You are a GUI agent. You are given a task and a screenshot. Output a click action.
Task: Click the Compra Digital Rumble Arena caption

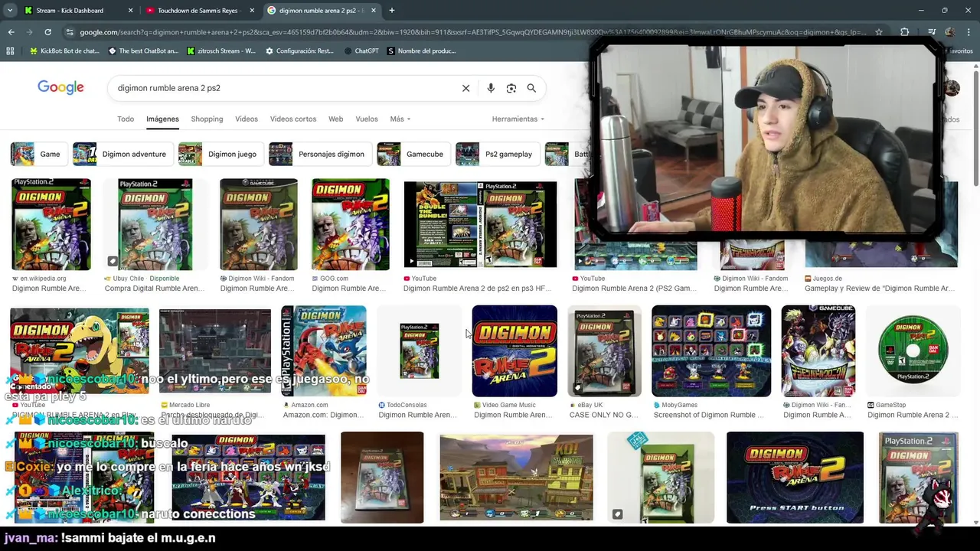[155, 289]
